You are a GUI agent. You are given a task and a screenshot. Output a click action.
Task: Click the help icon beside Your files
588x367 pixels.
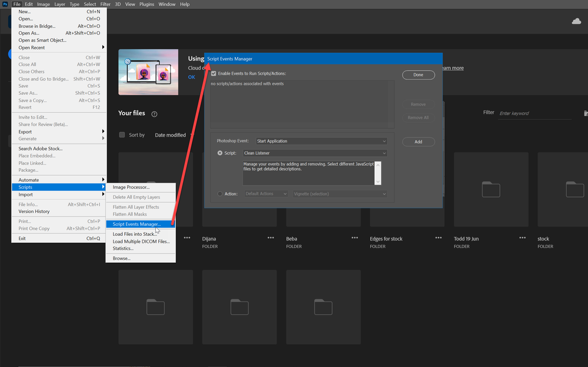(154, 114)
